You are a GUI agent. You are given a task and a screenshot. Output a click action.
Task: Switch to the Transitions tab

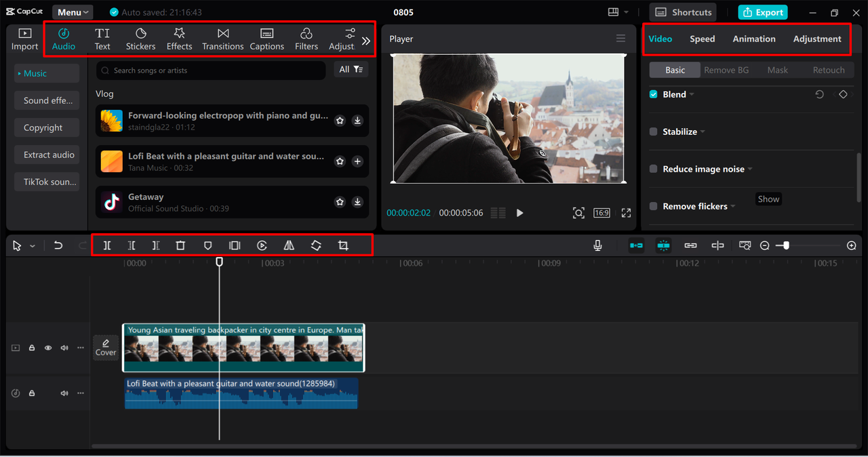click(x=222, y=39)
